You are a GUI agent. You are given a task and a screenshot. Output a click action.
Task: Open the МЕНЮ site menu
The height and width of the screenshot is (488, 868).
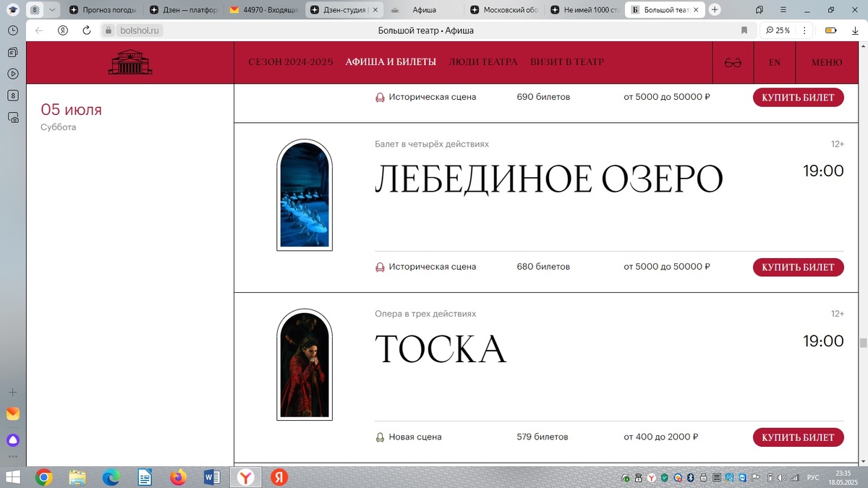coord(826,62)
